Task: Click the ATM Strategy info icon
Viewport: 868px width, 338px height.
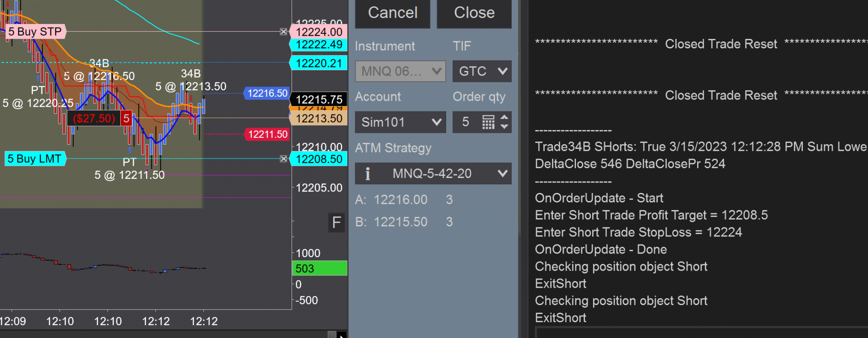Action: [x=368, y=174]
